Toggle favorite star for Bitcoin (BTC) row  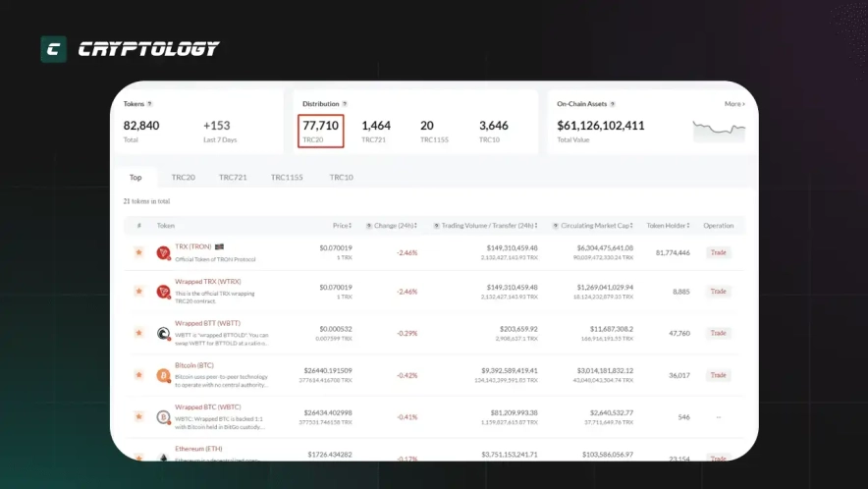point(139,375)
